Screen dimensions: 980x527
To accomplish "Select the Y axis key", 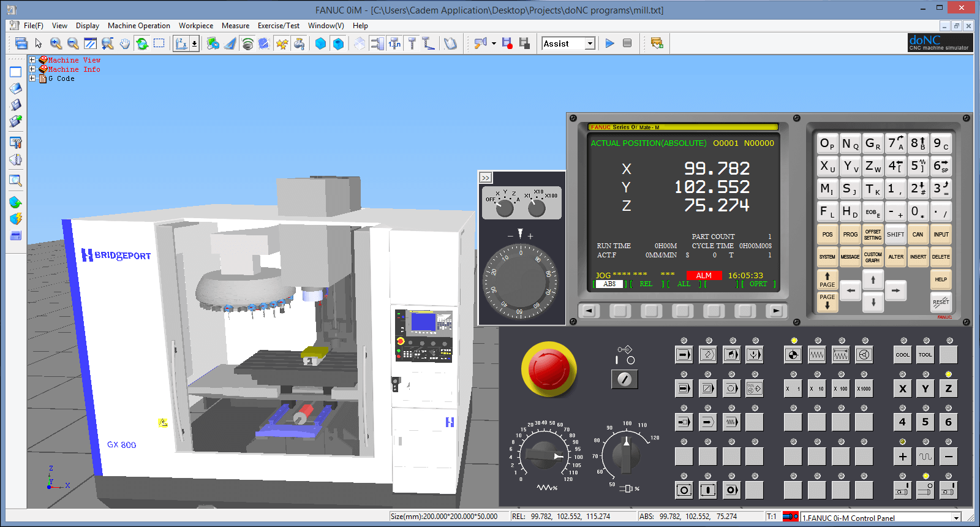I will coord(925,389).
